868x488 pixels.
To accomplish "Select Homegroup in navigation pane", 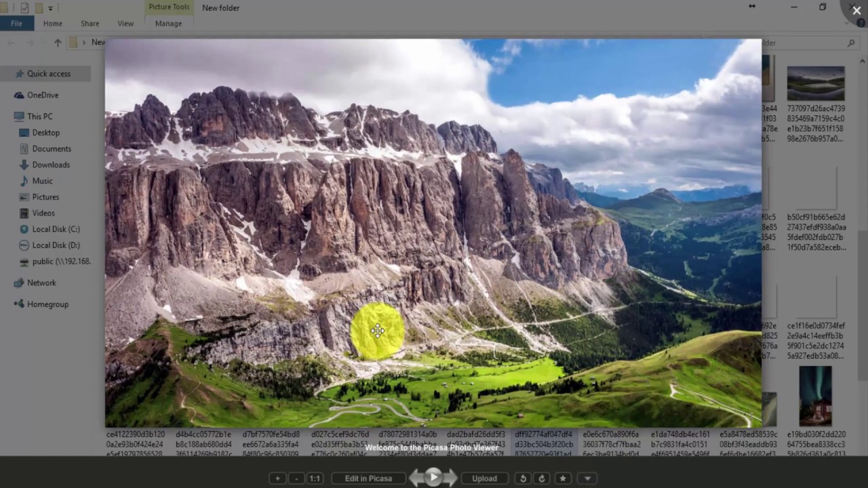I will coord(47,304).
